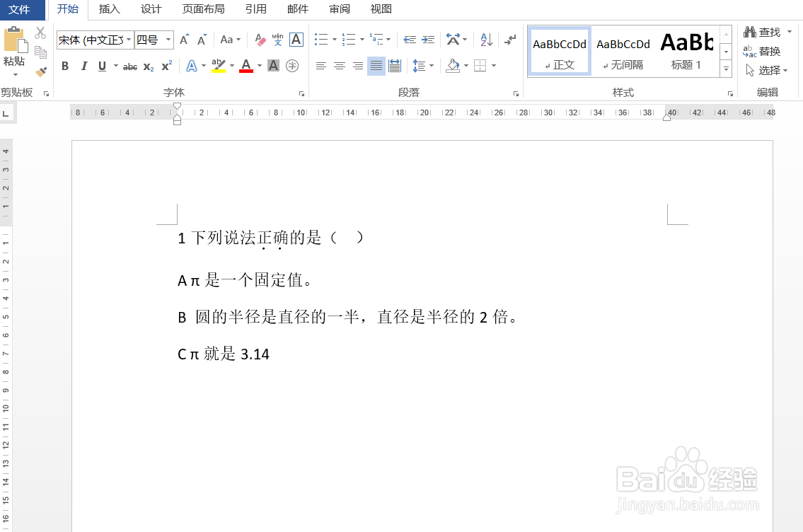Apply superscript formatting
Image resolution: width=803 pixels, height=532 pixels.
166,66
